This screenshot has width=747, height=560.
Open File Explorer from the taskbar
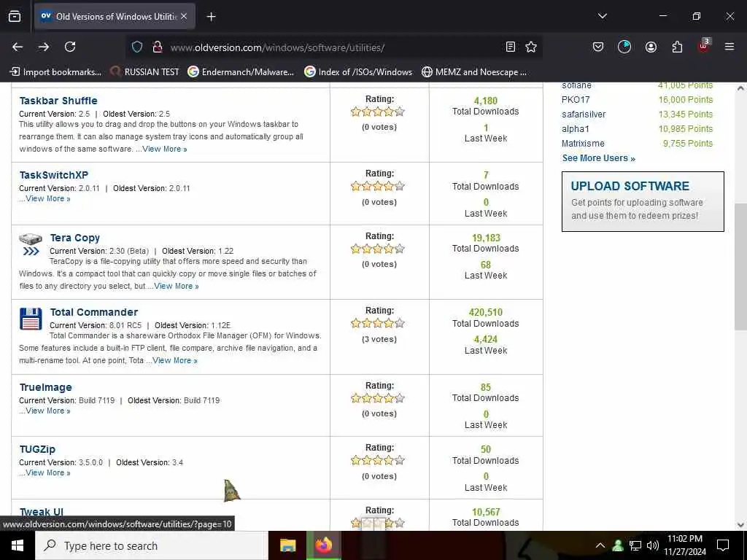tap(287, 545)
